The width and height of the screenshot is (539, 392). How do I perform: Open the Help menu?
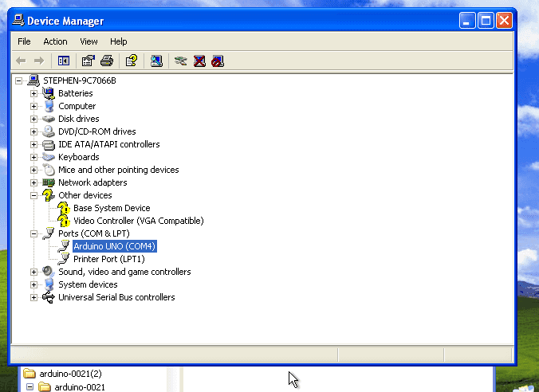click(x=119, y=41)
